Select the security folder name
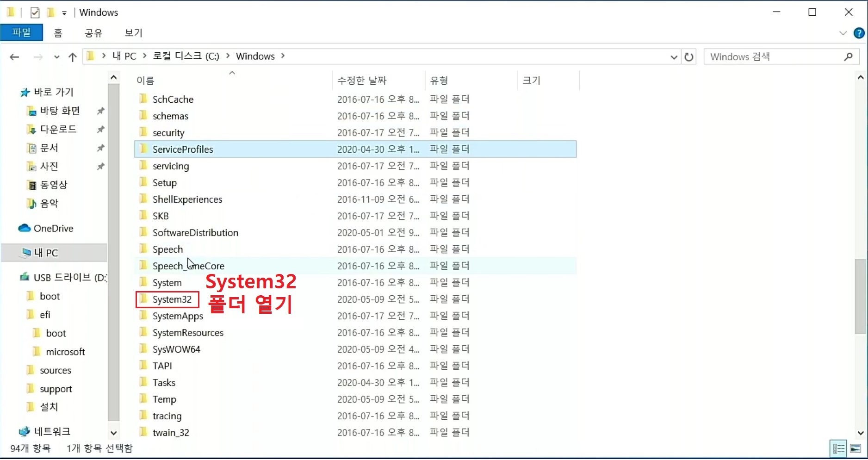868x460 pixels. [x=168, y=133]
